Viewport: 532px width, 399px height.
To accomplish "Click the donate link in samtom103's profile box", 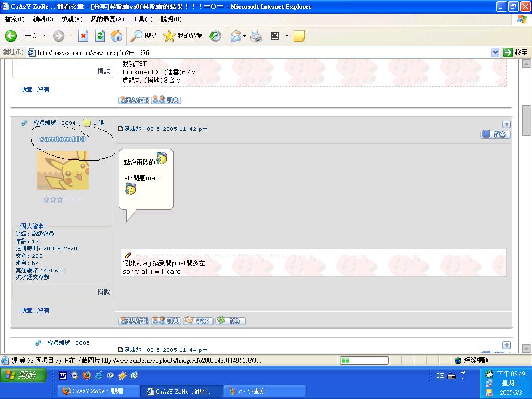I will coord(103,292).
